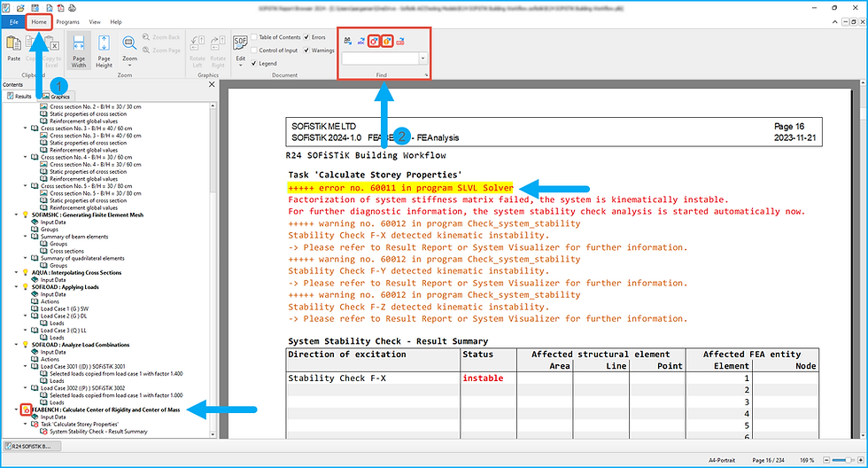Uncheck the Legend checkbox
The width and height of the screenshot is (868, 468).
(254, 63)
